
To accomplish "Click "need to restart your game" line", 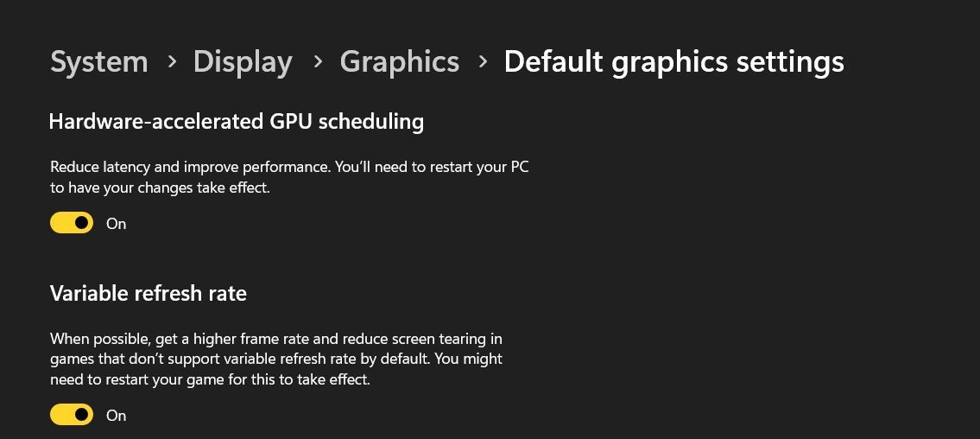I will click(x=210, y=379).
